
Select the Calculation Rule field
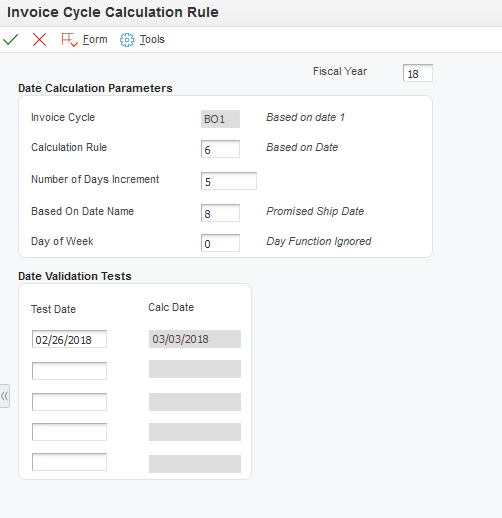[220, 149]
